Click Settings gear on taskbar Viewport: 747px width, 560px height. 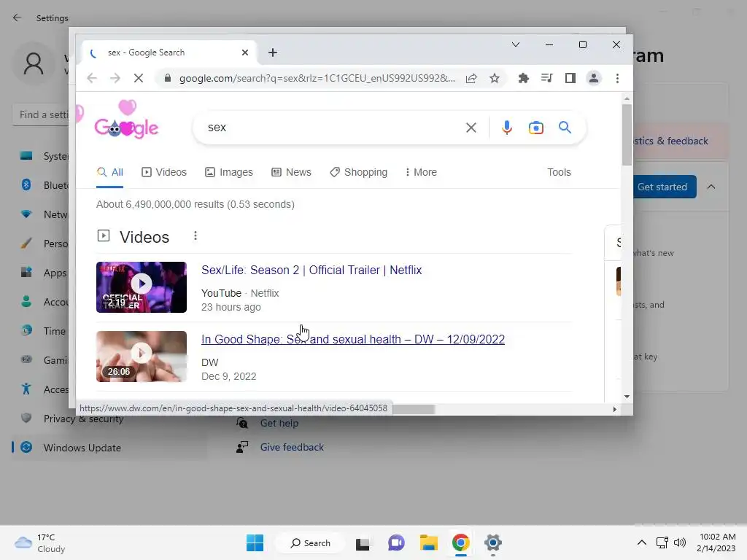pyautogui.click(x=493, y=542)
